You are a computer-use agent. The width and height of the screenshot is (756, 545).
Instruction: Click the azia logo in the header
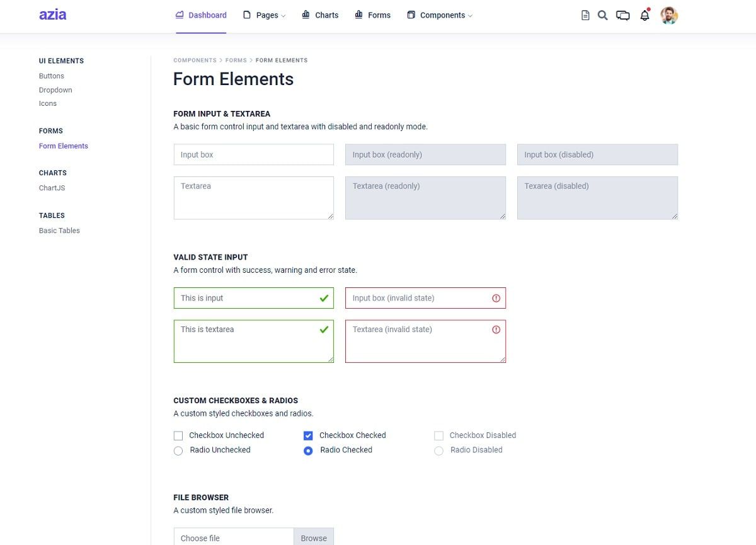click(52, 14)
